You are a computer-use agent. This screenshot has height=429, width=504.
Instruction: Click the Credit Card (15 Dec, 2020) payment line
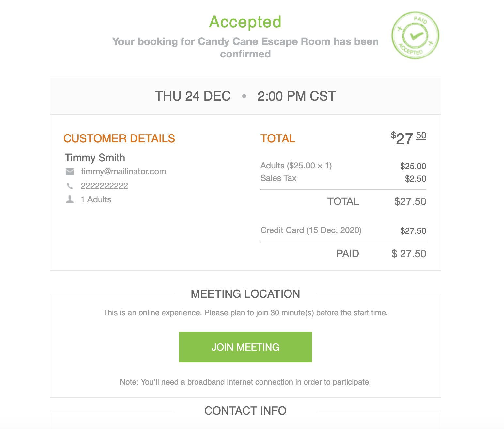(311, 230)
